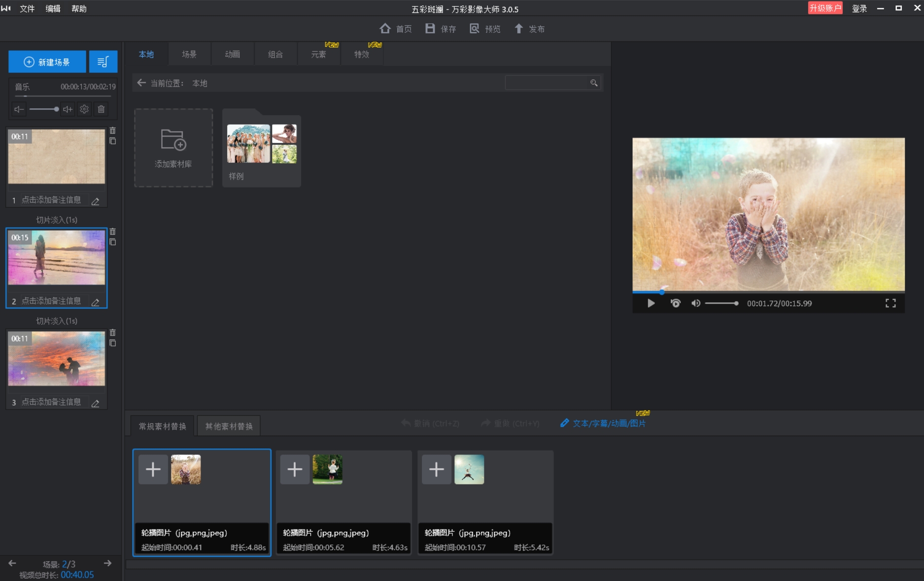The height and width of the screenshot is (581, 924).
Task: Click the search magnifier icon
Action: [x=594, y=83]
